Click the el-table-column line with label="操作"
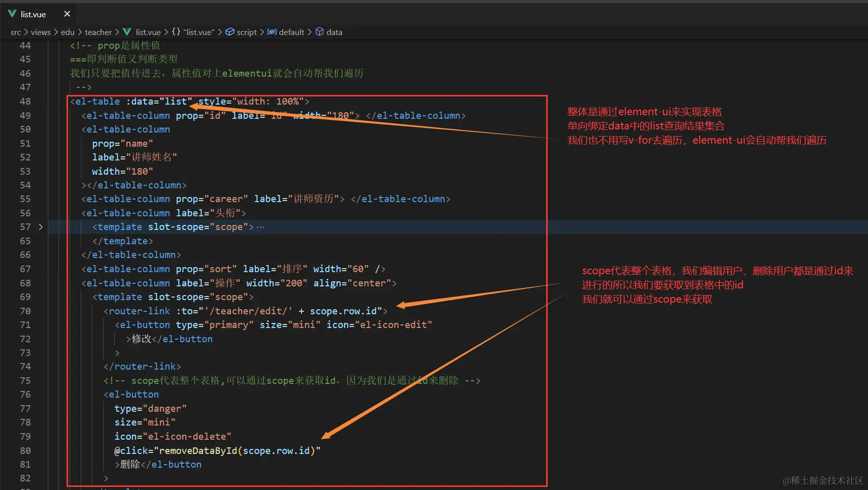This screenshot has height=490, width=868. [x=239, y=283]
